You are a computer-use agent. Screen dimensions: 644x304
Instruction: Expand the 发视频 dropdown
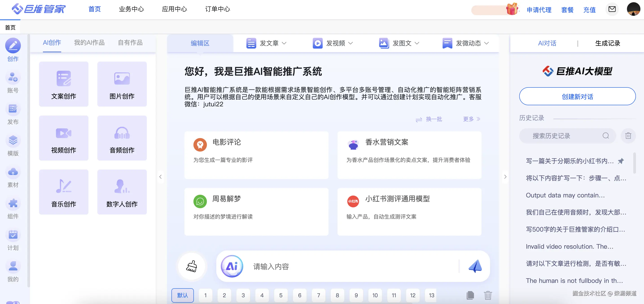[x=333, y=43]
